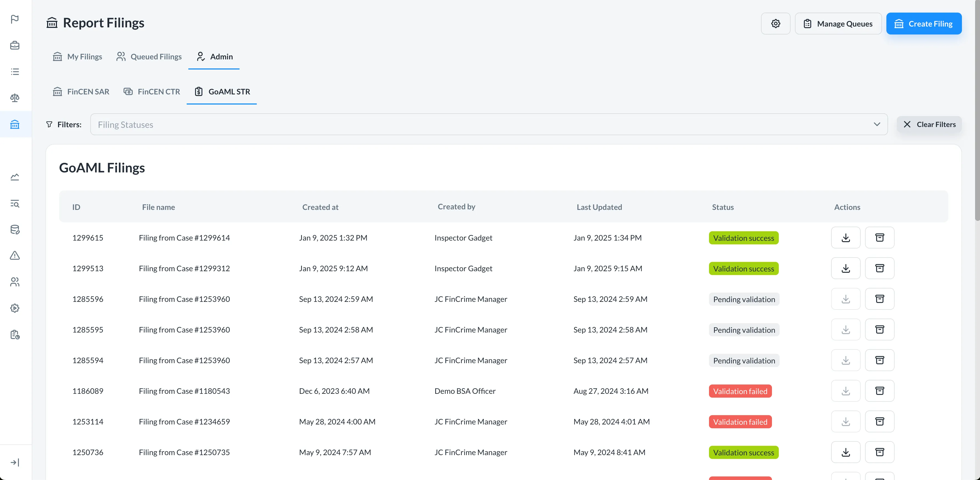Open the warning triangle alerts icon
This screenshot has height=480, width=980.
coord(15,256)
